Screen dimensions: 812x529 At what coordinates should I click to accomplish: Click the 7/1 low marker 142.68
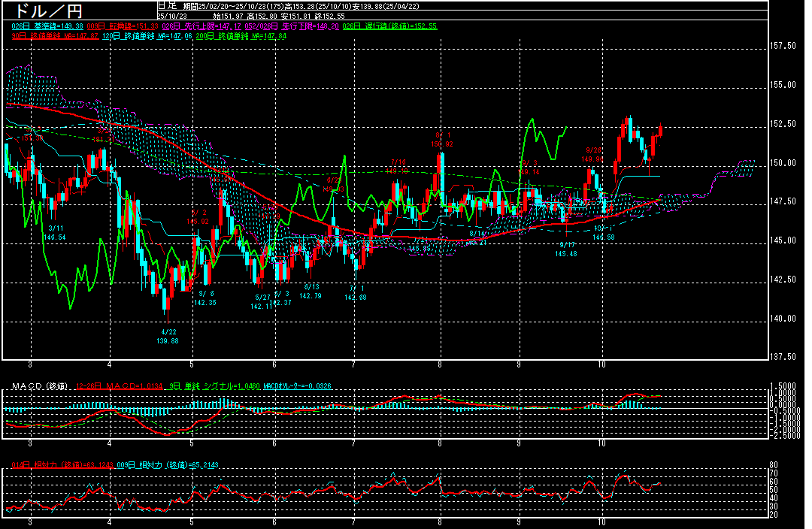coord(355,293)
